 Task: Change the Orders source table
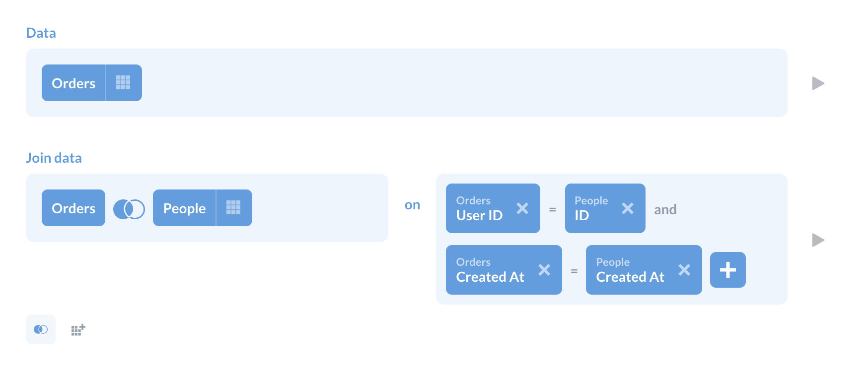[73, 83]
